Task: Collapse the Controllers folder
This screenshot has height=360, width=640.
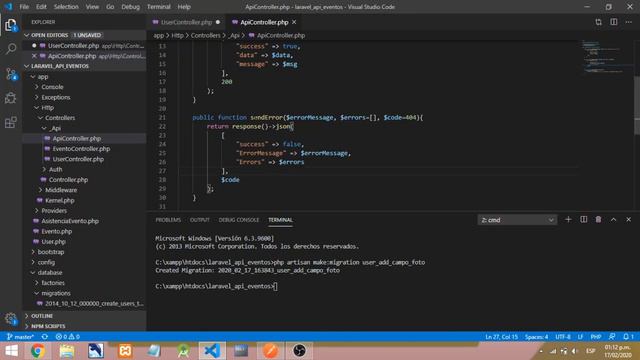Action: (60, 118)
